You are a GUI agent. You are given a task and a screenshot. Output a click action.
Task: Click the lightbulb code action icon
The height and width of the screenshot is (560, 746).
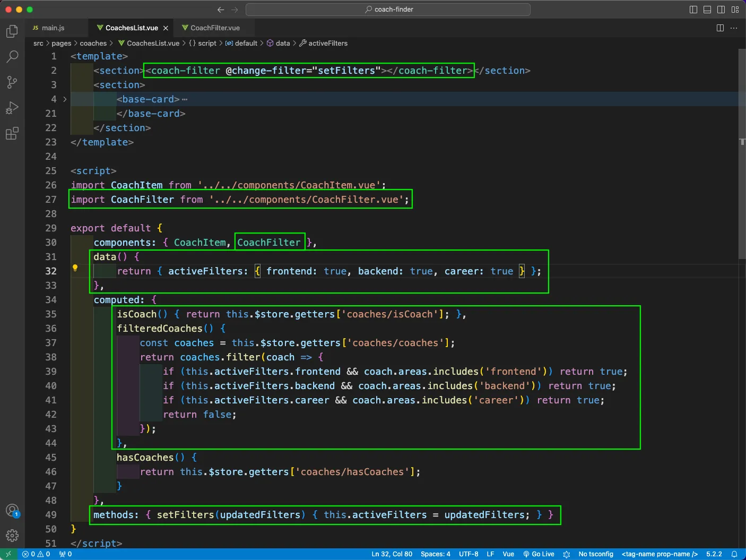(x=75, y=268)
